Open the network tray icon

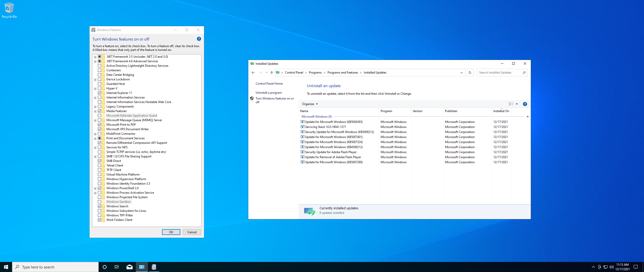coord(606,267)
